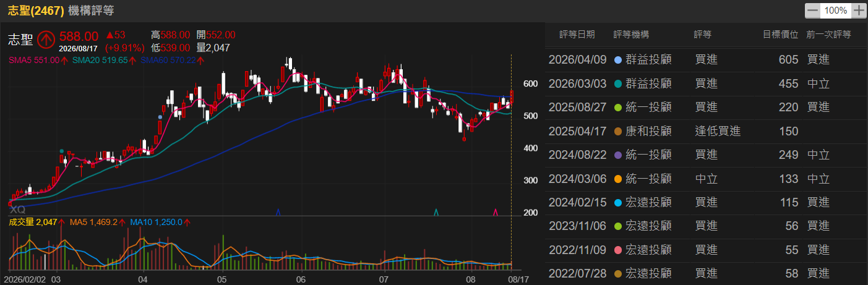868x285 pixels.
Task: Click the target price 133
Action: [789, 179]
